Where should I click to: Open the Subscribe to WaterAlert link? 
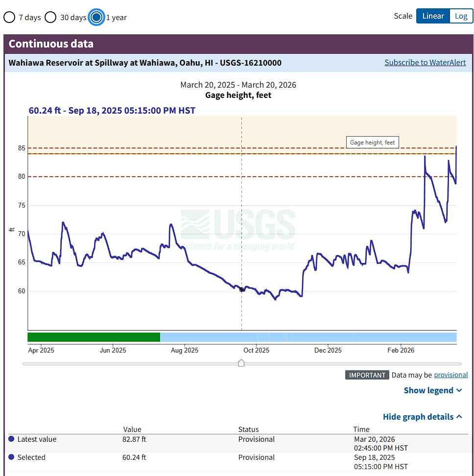coord(425,63)
